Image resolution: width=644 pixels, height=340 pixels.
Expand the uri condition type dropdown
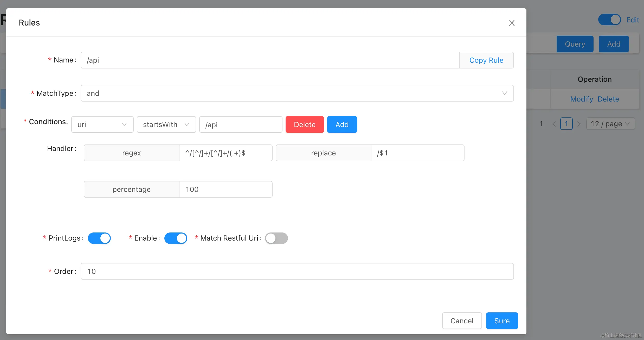point(102,124)
